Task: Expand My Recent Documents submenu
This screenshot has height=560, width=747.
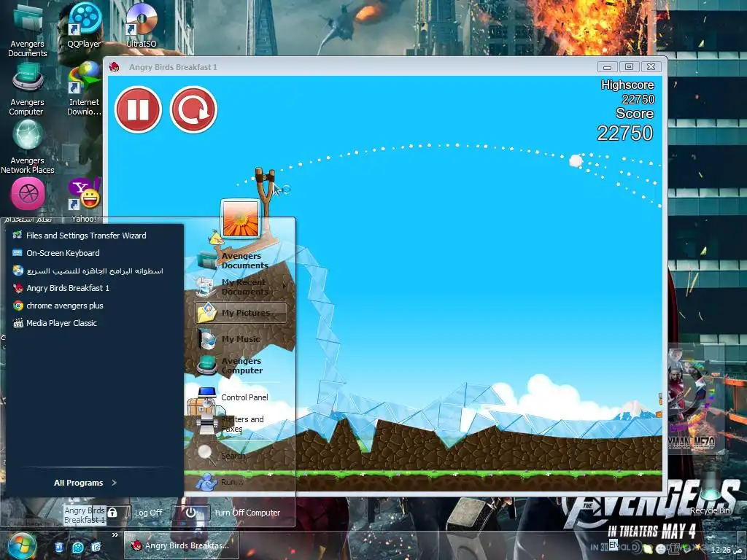Action: coord(241,287)
